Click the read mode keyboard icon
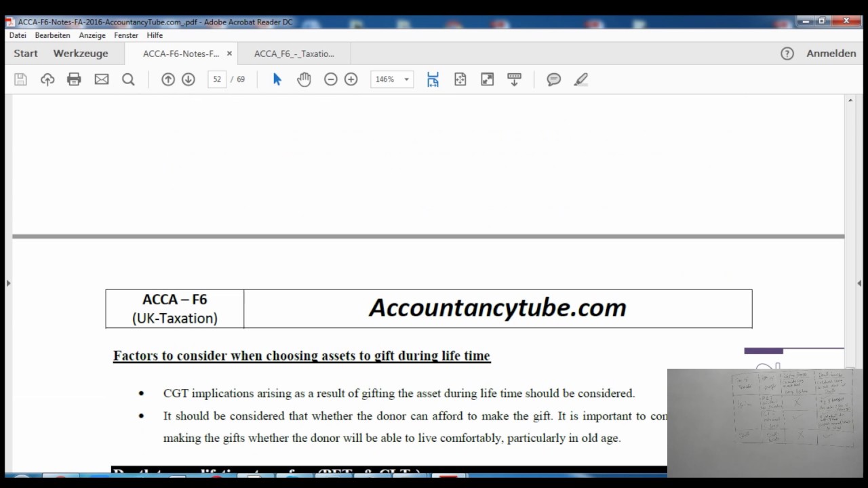 (x=514, y=79)
